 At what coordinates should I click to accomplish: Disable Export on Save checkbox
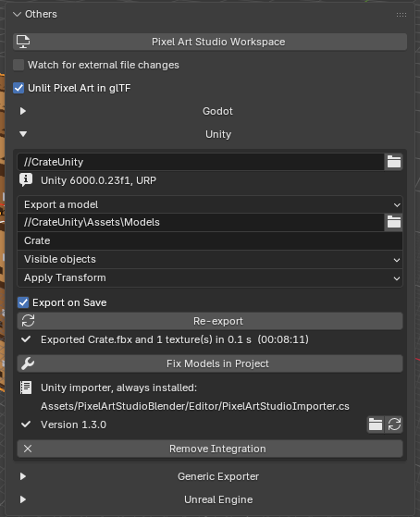[x=23, y=302]
